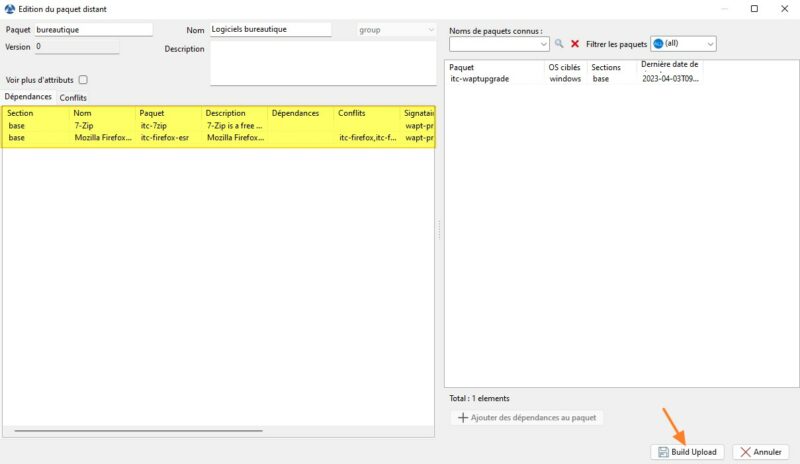The height and width of the screenshot is (464, 800).
Task: Click the WAPT app icon in title bar
Action: tap(10, 9)
